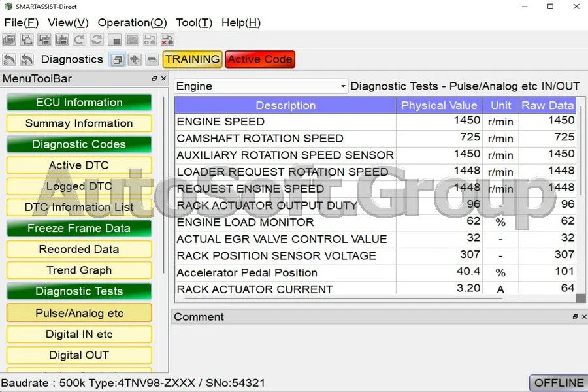Select Digital IN etc
The image size is (588, 392).
79,335
